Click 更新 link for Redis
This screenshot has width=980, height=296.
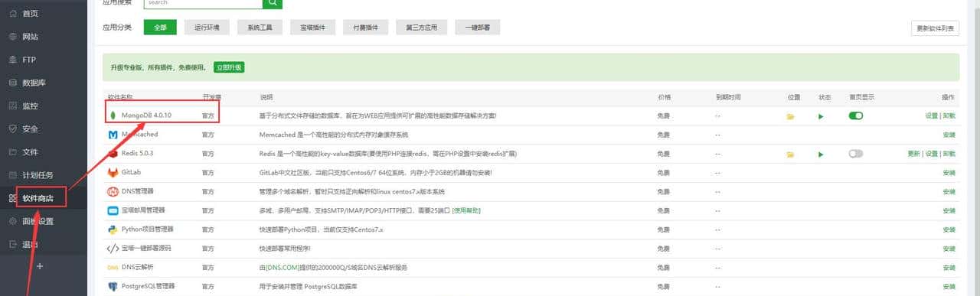[x=913, y=154]
